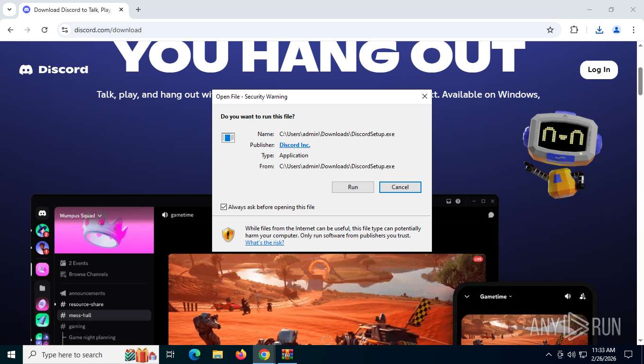Click the speaker icon beside gametime
Viewport: 644px width, 364px height.
coord(165,215)
